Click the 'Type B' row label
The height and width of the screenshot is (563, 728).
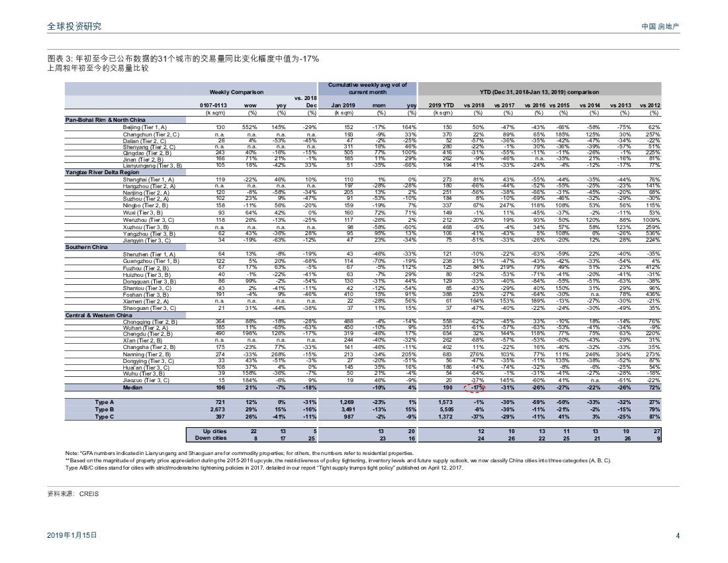(105, 410)
